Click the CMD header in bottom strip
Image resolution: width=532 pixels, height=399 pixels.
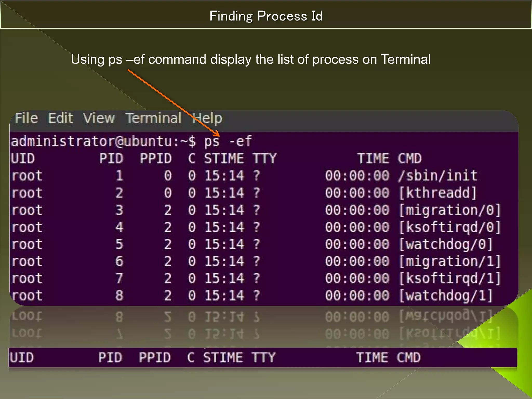coord(408,358)
